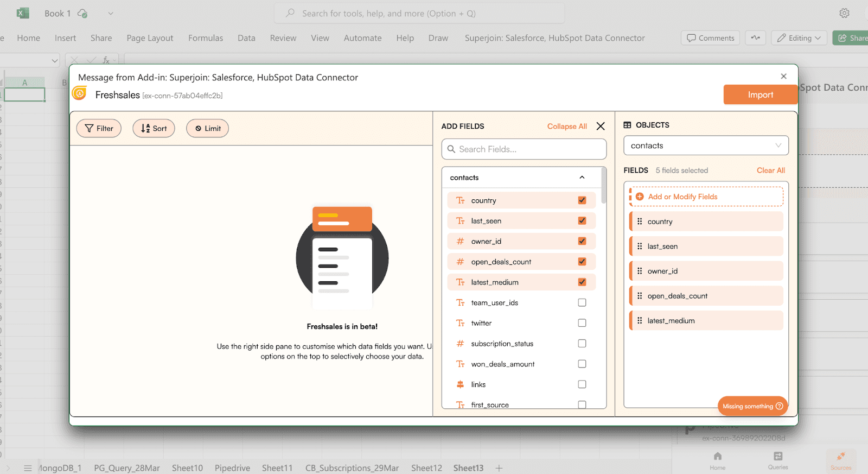This screenshot has height=474, width=868.
Task: Switch to the Sheet12 tab
Action: 426,468
